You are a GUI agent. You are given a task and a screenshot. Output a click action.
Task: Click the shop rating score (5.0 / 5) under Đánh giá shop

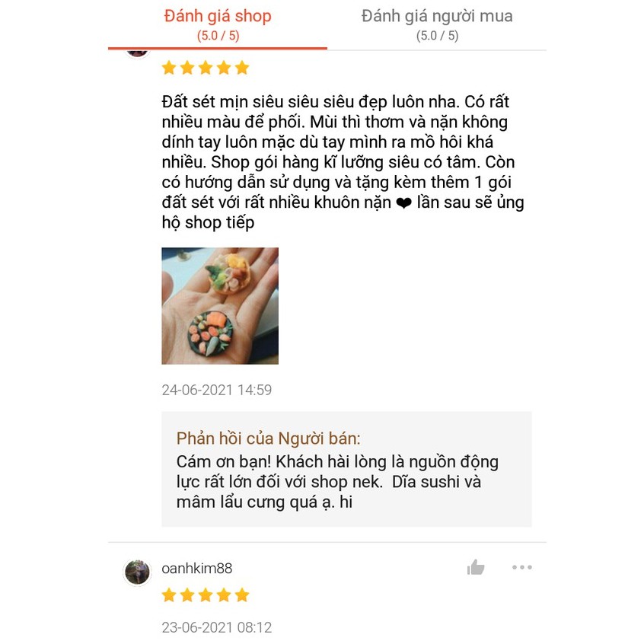tap(218, 36)
